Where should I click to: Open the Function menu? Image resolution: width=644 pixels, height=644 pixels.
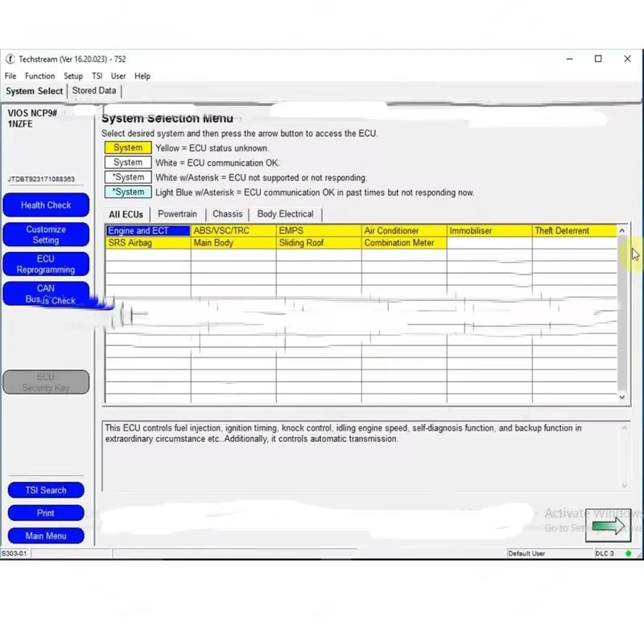pyautogui.click(x=39, y=76)
